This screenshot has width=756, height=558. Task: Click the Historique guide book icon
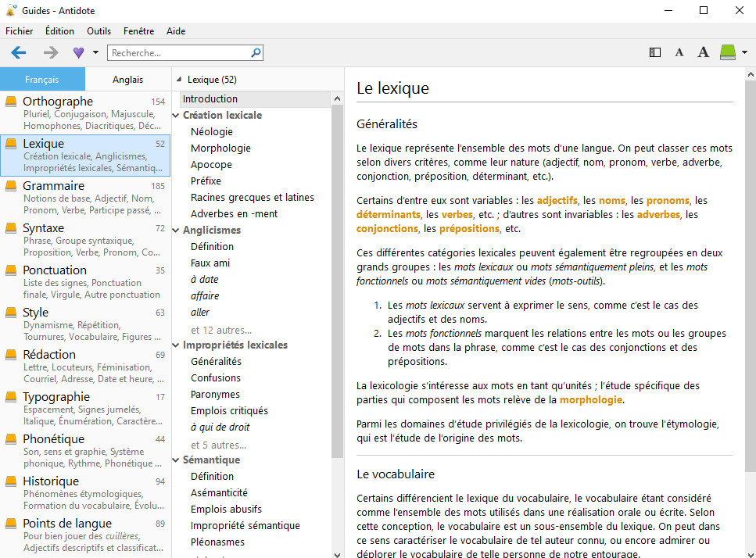(11, 481)
